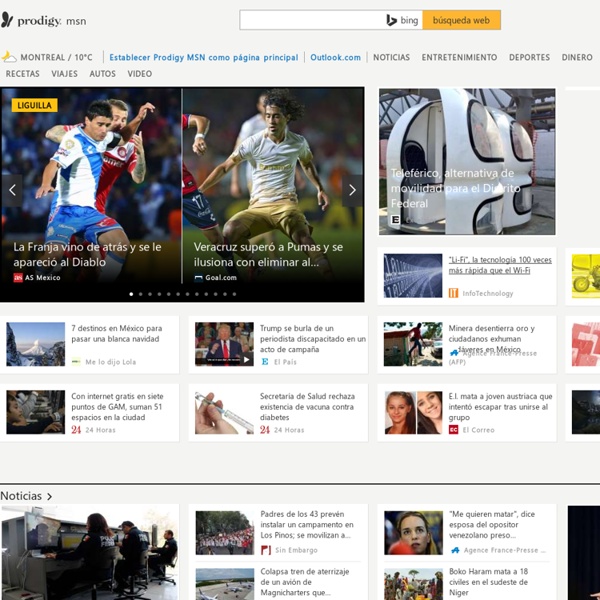
Task: Click the AS Mexico source icon
Action: 18,277
